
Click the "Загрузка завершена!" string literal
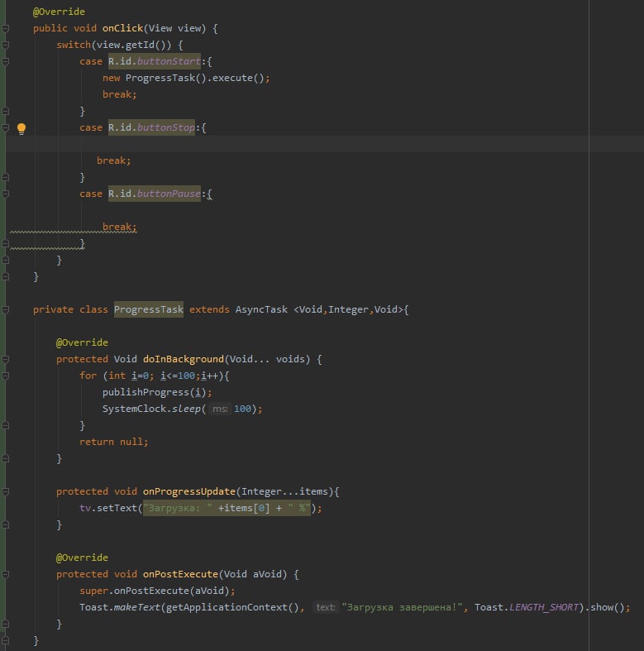tap(402, 607)
